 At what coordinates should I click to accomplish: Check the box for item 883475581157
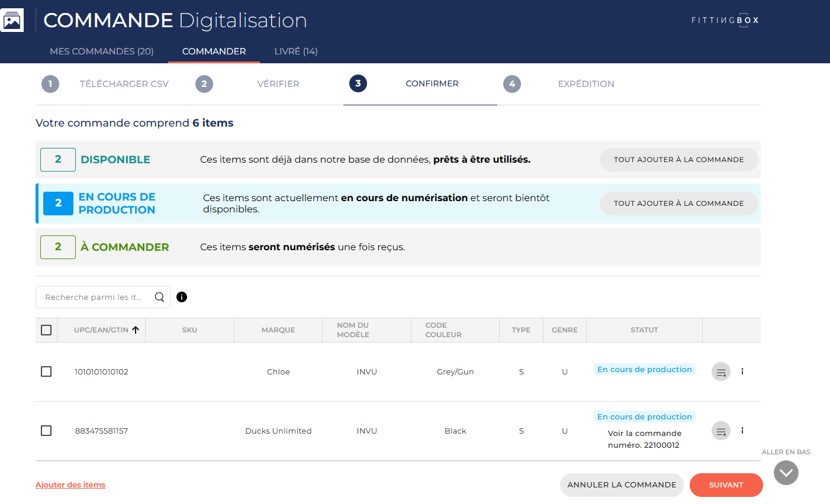[46, 431]
